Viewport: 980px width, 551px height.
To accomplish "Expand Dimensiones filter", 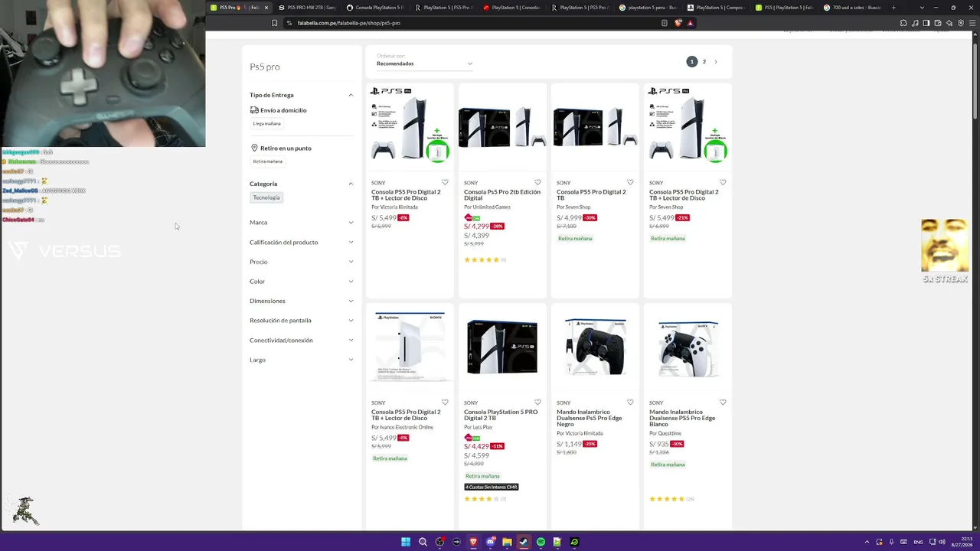I will (302, 301).
